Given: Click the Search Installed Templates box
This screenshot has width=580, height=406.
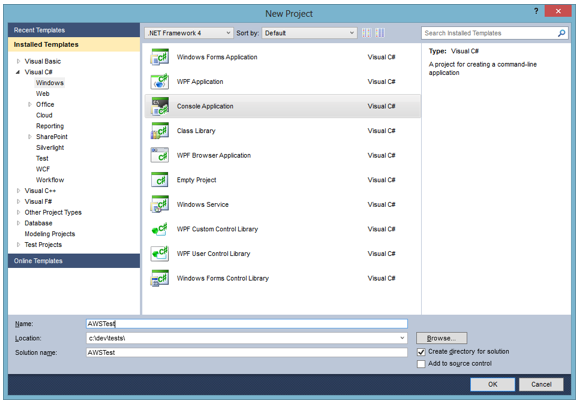Looking at the screenshot, I should click(495, 33).
